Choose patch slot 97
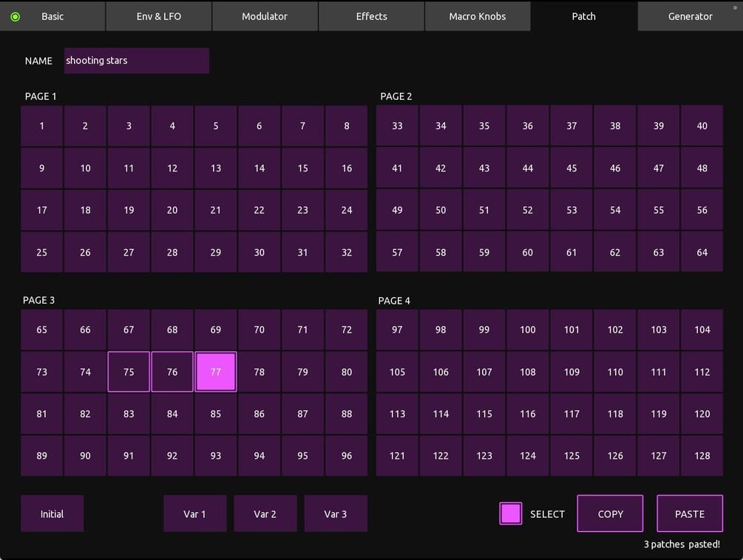This screenshot has height=560, width=743. coord(397,329)
